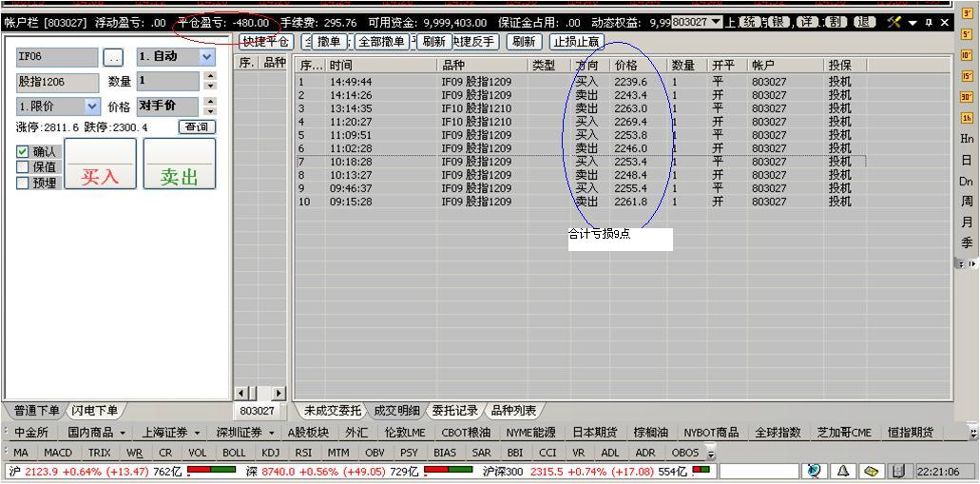
Task: Click the 数量 quantity input field
Action: (168, 81)
